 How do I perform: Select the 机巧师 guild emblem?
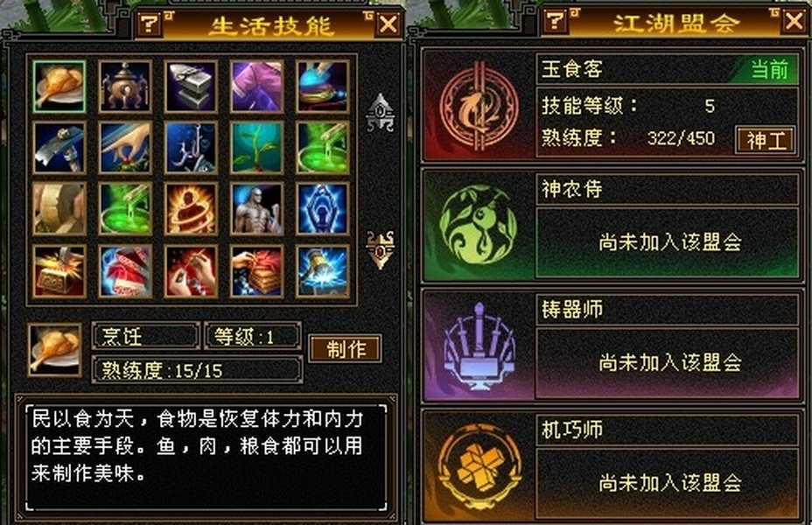[479, 466]
